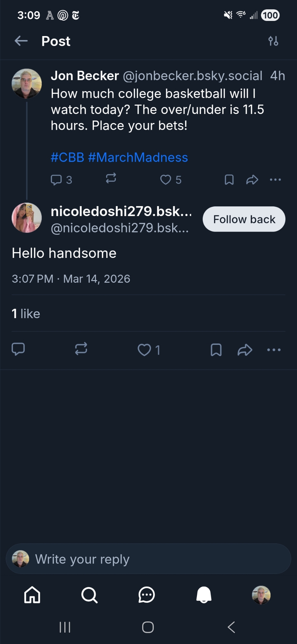Tap the Write your reply field
Viewport: 297px width, 644px height.
click(148, 559)
